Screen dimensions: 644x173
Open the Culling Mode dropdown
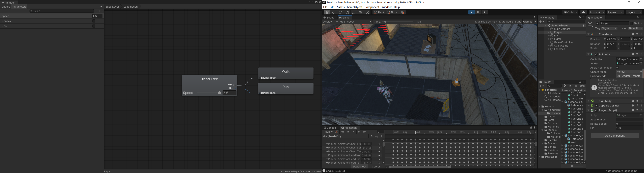tap(629, 76)
